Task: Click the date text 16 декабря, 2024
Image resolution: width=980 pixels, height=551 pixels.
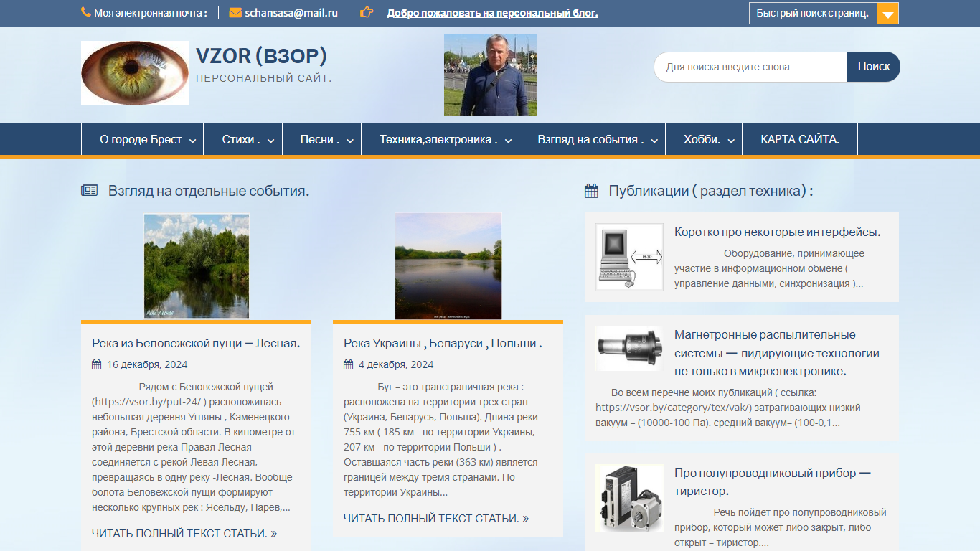Action: (x=147, y=364)
